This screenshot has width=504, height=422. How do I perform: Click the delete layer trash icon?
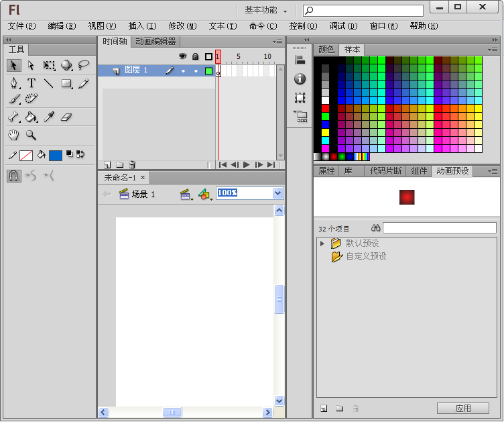point(133,164)
